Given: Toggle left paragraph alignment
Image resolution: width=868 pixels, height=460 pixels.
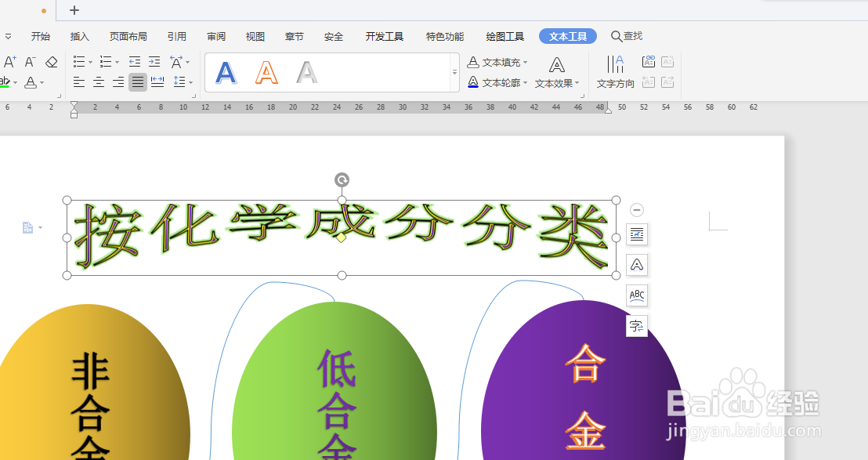Looking at the screenshot, I should 78,82.
